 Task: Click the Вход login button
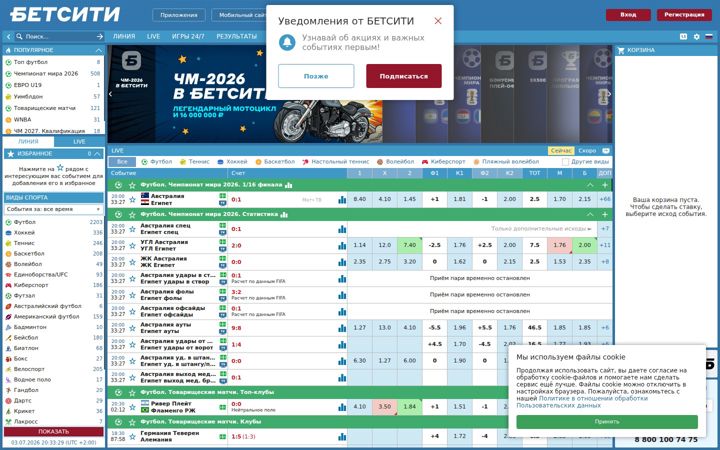628,15
